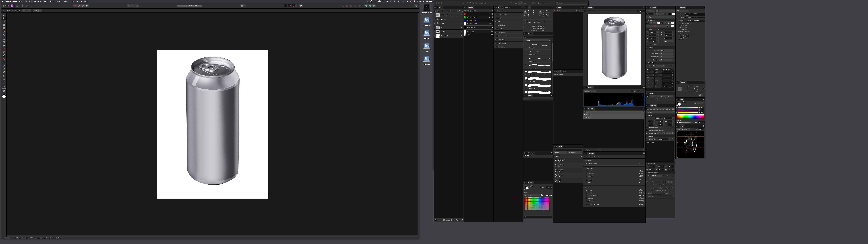Viewport: 868px width, 244px height.
Task: Apply Auto Contrast from toolbar
Action: click(79, 6)
